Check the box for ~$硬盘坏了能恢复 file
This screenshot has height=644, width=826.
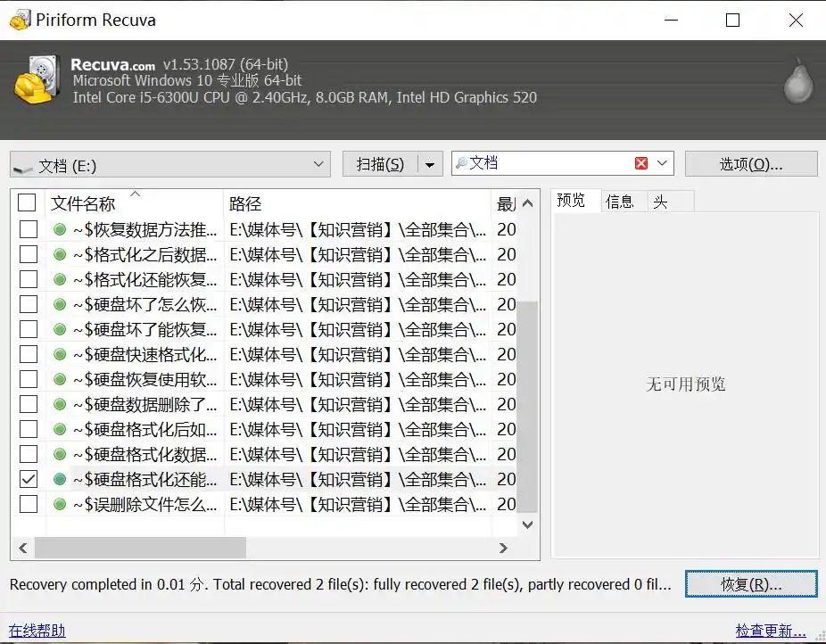pyautogui.click(x=29, y=329)
